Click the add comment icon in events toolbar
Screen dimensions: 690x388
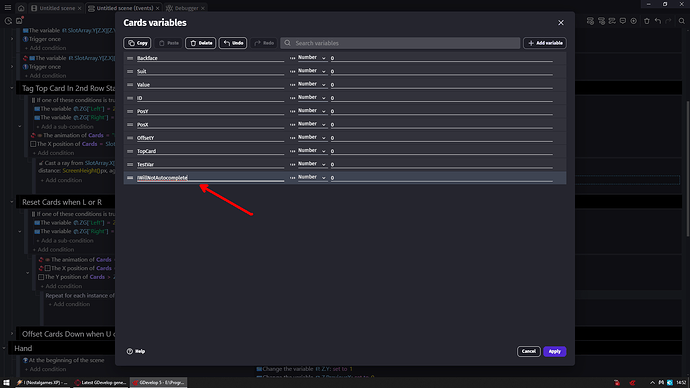[x=623, y=21]
